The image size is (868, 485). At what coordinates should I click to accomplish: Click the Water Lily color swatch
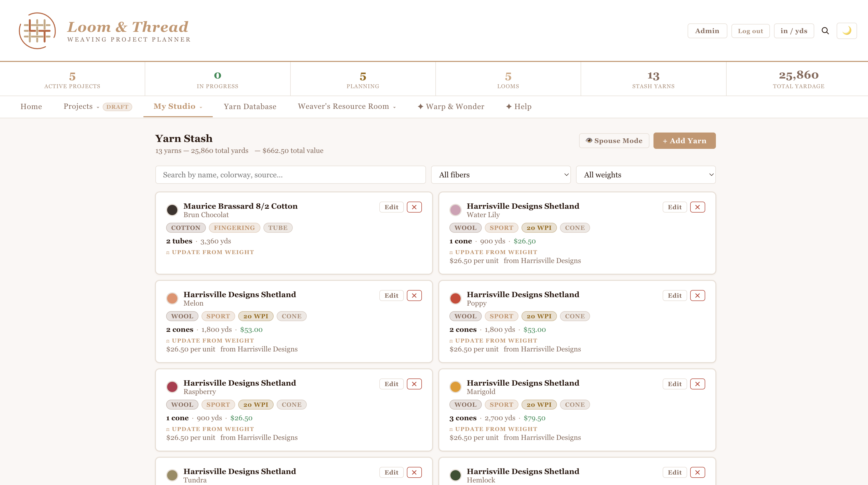pos(456,210)
